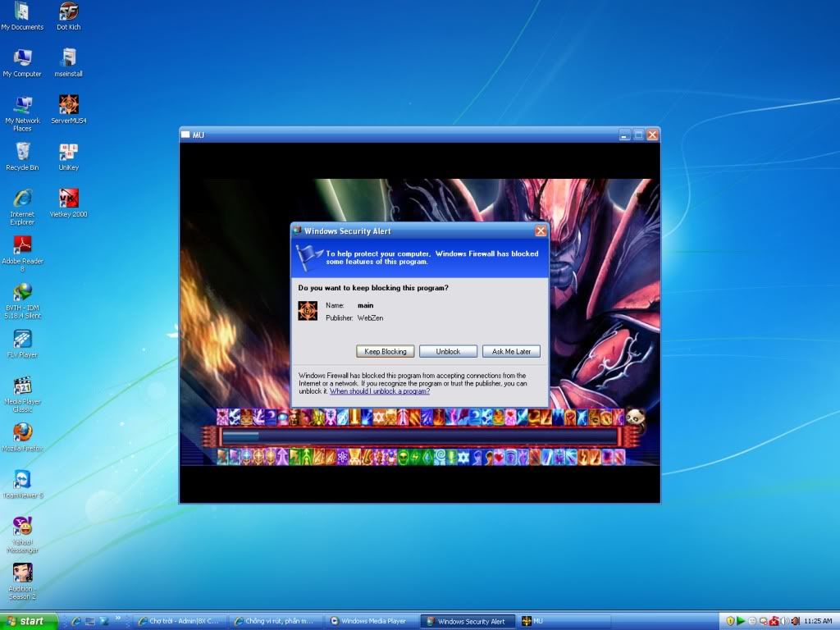This screenshot has width=840, height=630.
Task: Select Windows Security Alert taskbar button
Action: 468,622
